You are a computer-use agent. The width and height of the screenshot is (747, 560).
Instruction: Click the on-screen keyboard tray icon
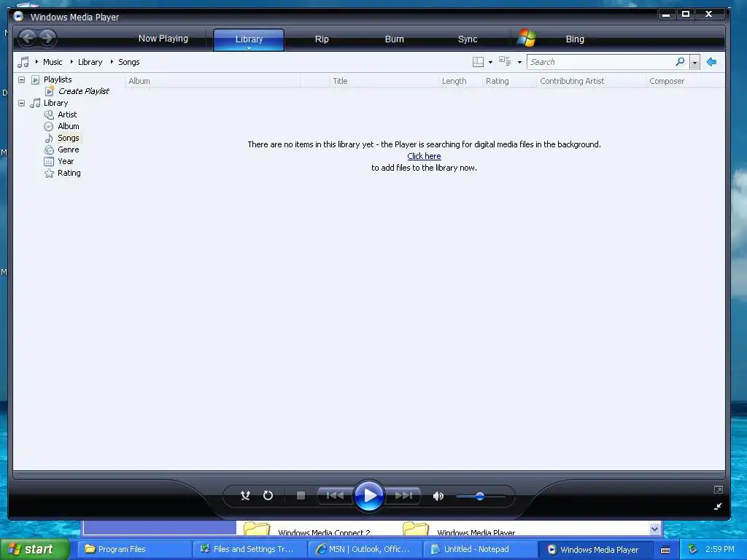point(665,550)
